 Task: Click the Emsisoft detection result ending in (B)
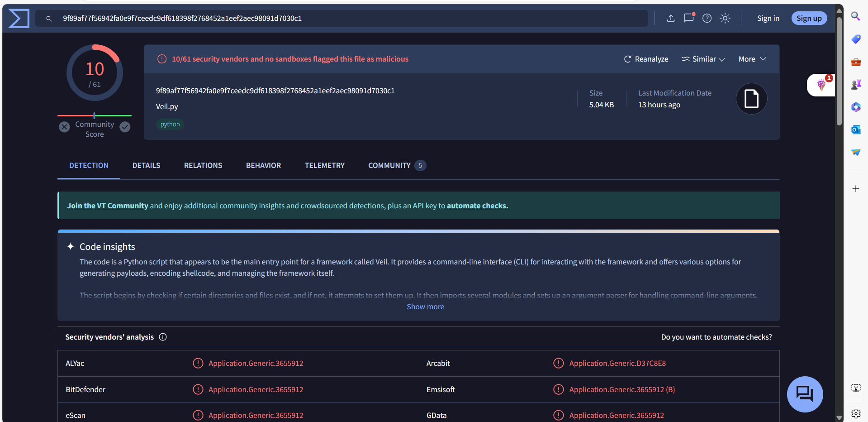(622, 389)
